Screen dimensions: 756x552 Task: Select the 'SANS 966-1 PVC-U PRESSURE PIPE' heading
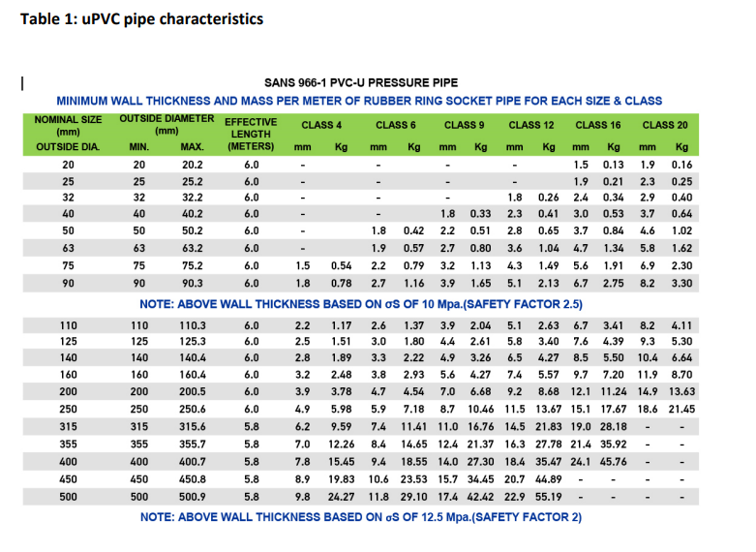[x=361, y=83]
